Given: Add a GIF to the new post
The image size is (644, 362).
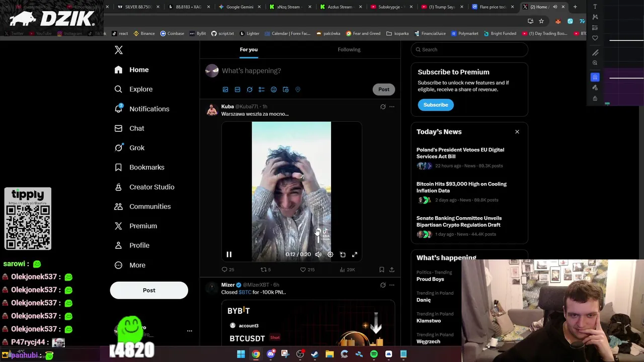Looking at the screenshot, I should tap(237, 89).
